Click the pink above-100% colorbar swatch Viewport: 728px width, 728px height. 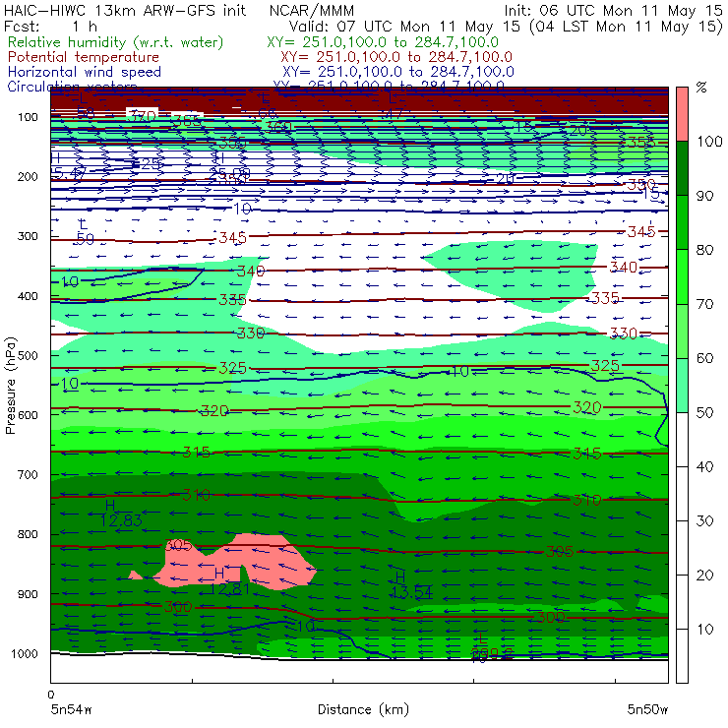tap(682, 114)
